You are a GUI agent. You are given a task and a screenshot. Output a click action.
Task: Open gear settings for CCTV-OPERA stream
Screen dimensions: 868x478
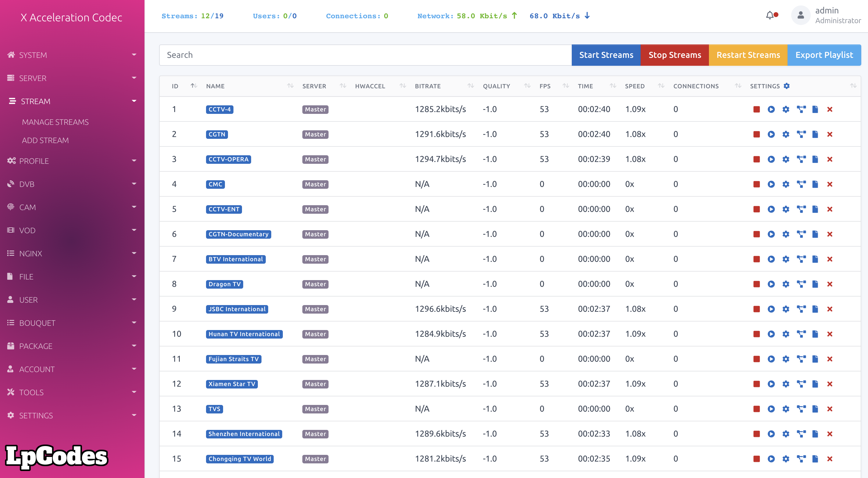pos(786,159)
